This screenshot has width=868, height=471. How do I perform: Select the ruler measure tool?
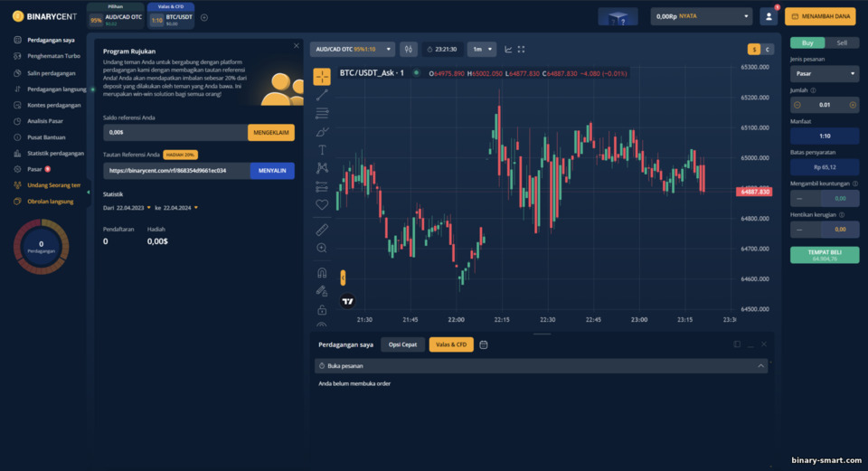[x=322, y=230]
